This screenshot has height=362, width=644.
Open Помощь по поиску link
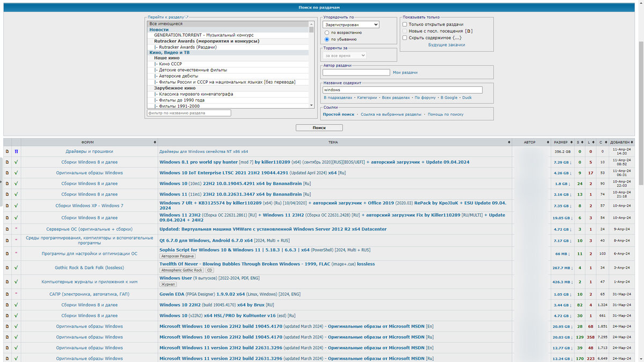point(445,114)
